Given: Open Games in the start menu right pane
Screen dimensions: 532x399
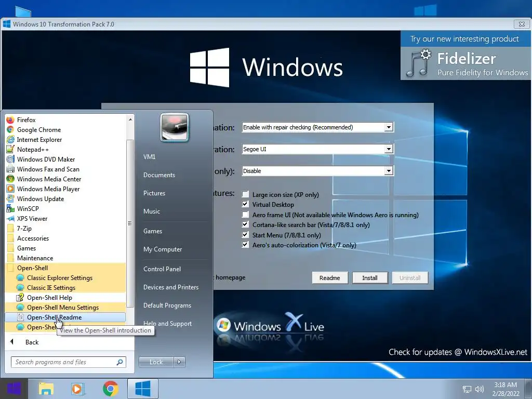Looking at the screenshot, I should (x=153, y=231).
